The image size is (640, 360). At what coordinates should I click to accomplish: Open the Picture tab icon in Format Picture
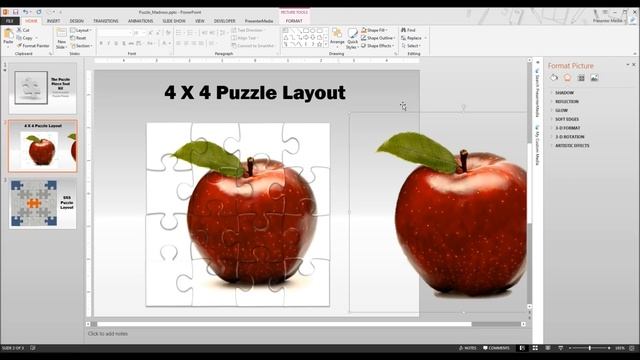(x=594, y=78)
